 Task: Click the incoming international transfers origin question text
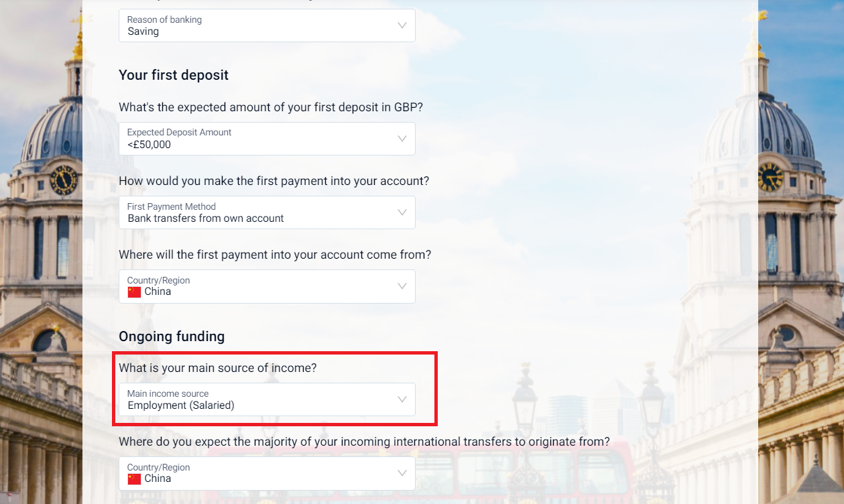[364, 442]
